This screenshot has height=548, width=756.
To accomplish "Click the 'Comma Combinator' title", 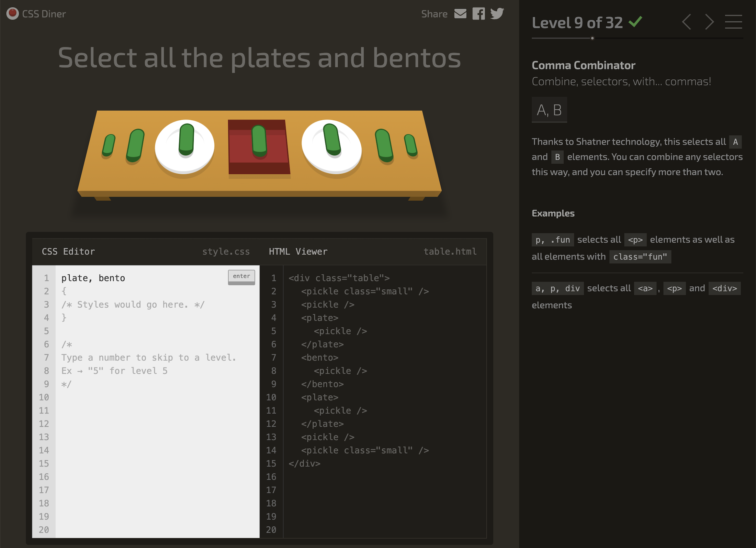I will point(583,65).
